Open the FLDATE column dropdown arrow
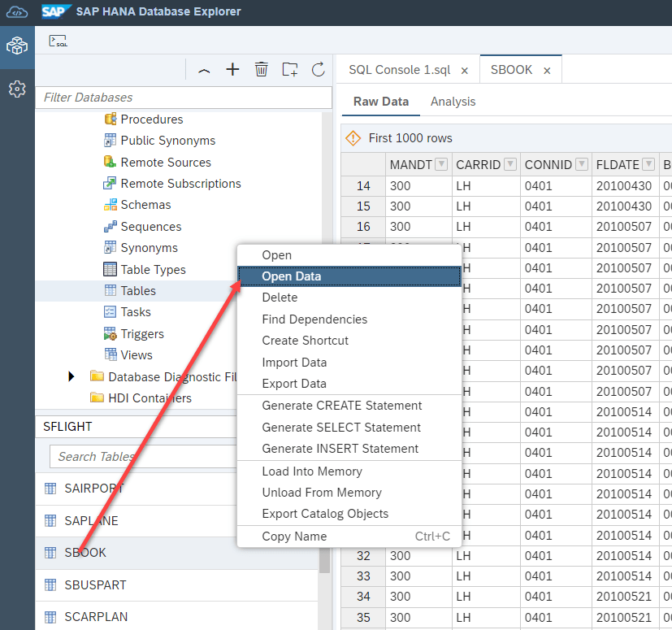Viewport: 672px width, 630px height. point(649,164)
